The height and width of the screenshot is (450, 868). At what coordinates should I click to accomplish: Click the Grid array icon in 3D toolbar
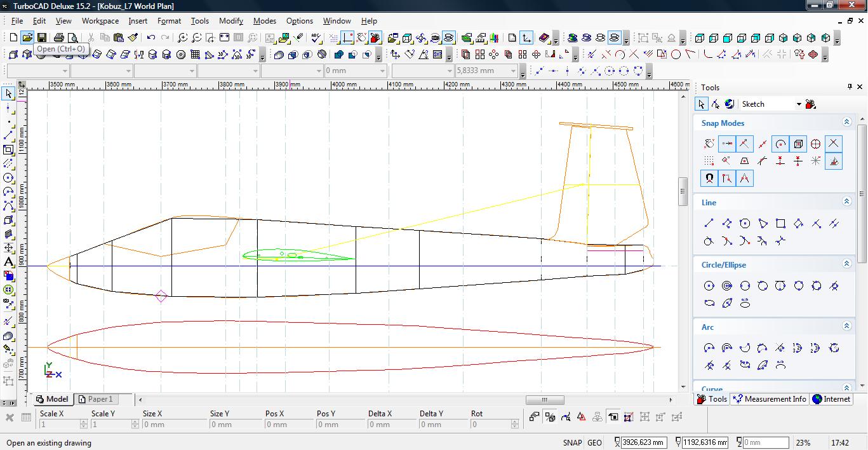point(195,55)
